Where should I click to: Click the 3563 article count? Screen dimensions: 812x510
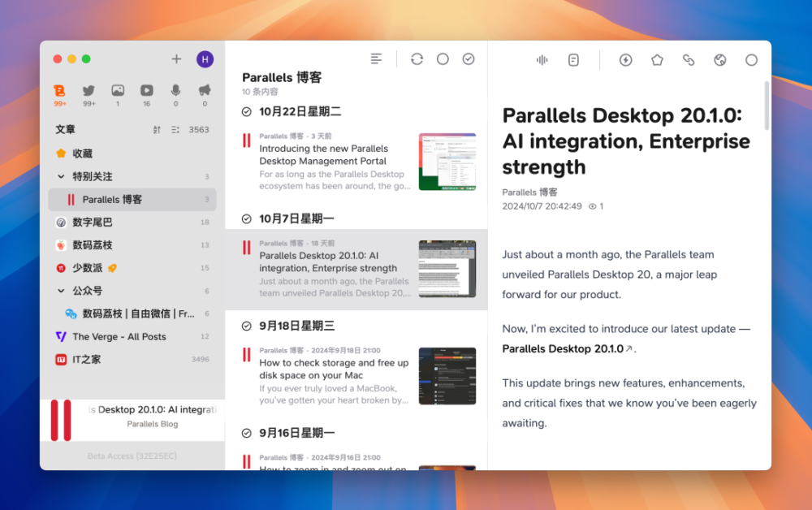199,130
